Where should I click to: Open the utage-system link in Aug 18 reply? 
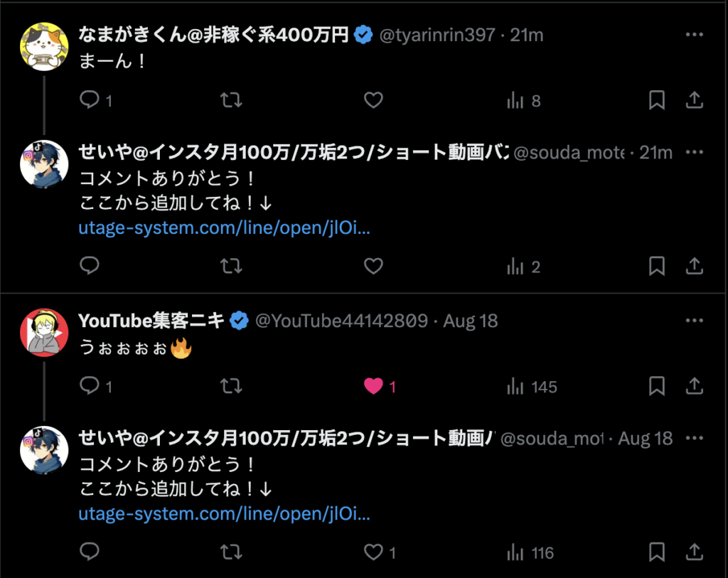coord(225,513)
